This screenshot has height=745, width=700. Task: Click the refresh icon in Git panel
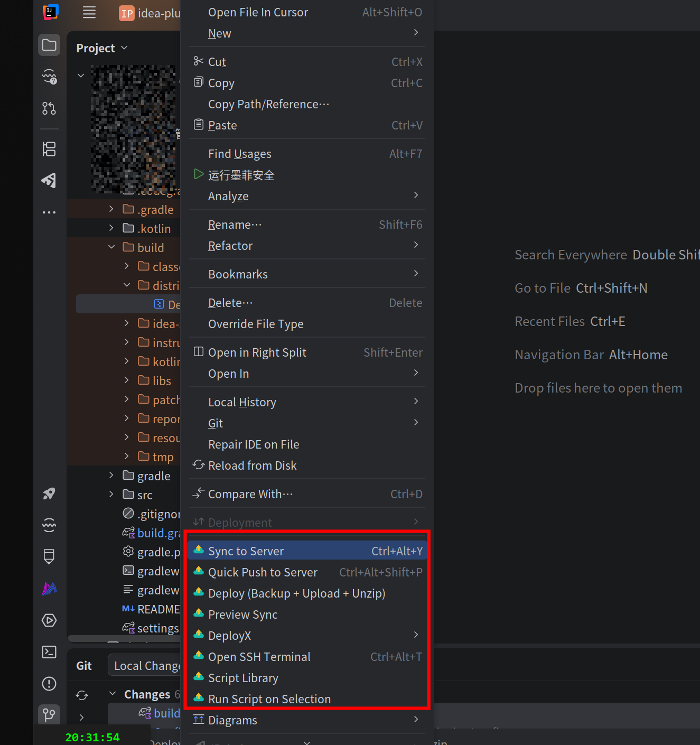point(82,695)
